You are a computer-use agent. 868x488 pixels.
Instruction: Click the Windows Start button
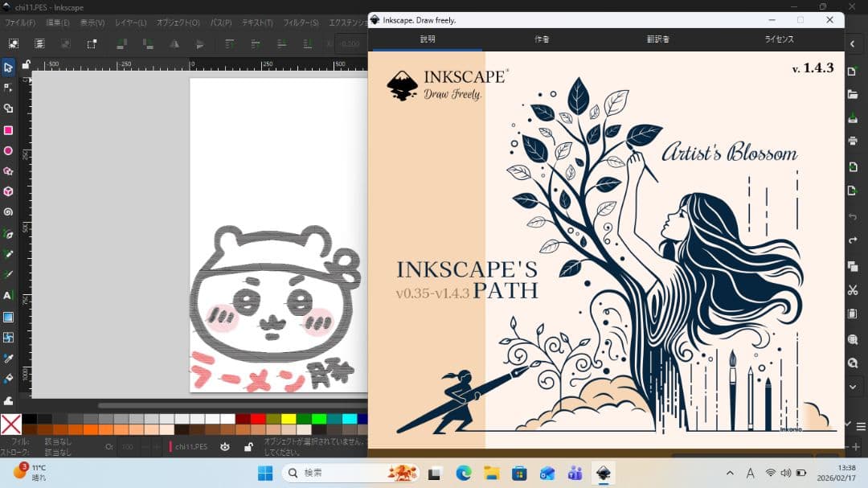(x=265, y=474)
